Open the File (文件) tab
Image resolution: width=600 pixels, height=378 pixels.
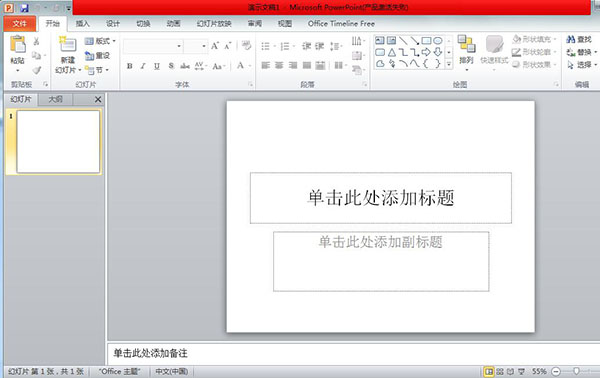click(x=20, y=24)
